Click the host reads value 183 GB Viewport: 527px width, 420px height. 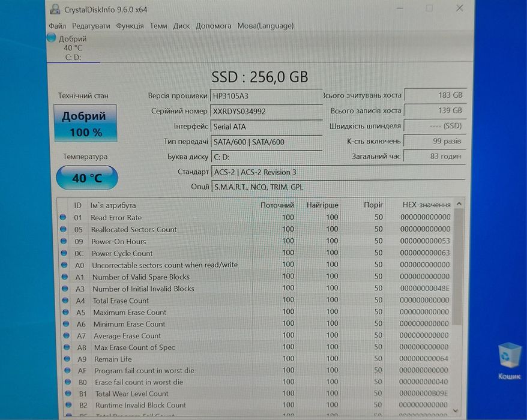435,95
